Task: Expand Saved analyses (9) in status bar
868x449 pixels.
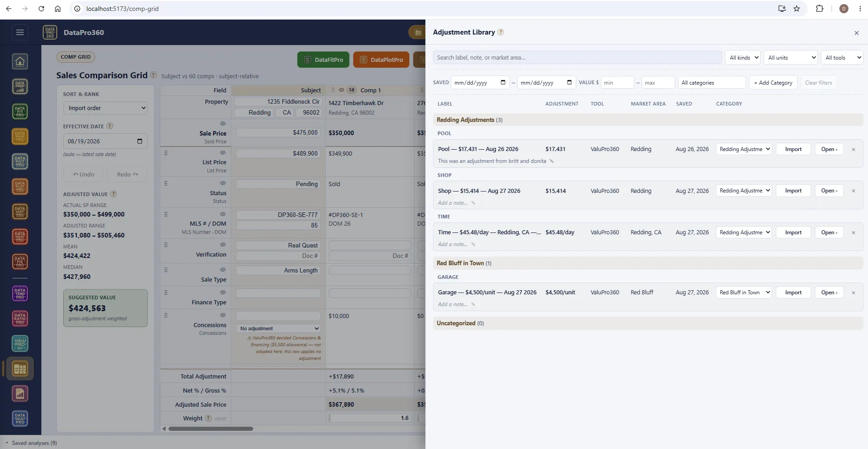Action: coord(31,443)
